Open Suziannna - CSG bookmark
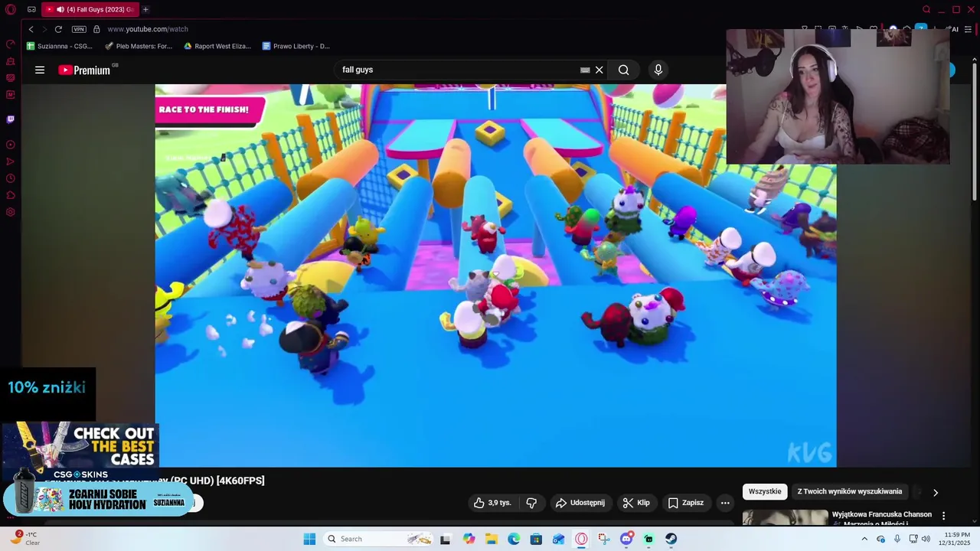This screenshot has height=551, width=980. coord(59,46)
